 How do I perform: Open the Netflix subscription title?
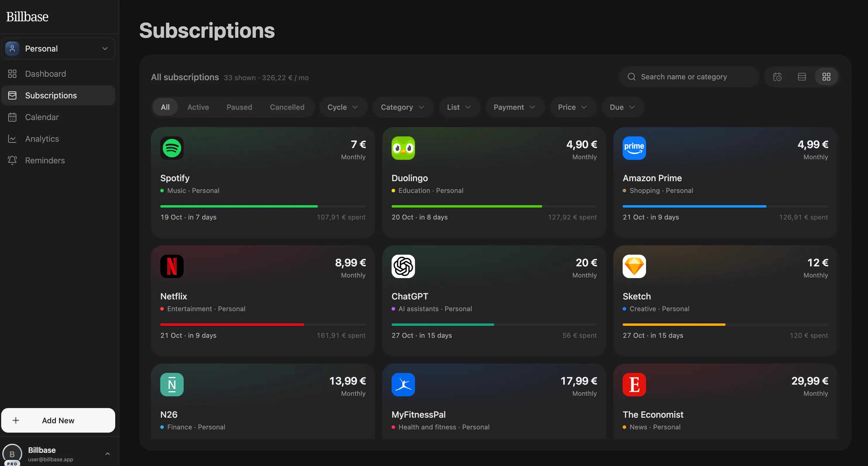pyautogui.click(x=173, y=297)
